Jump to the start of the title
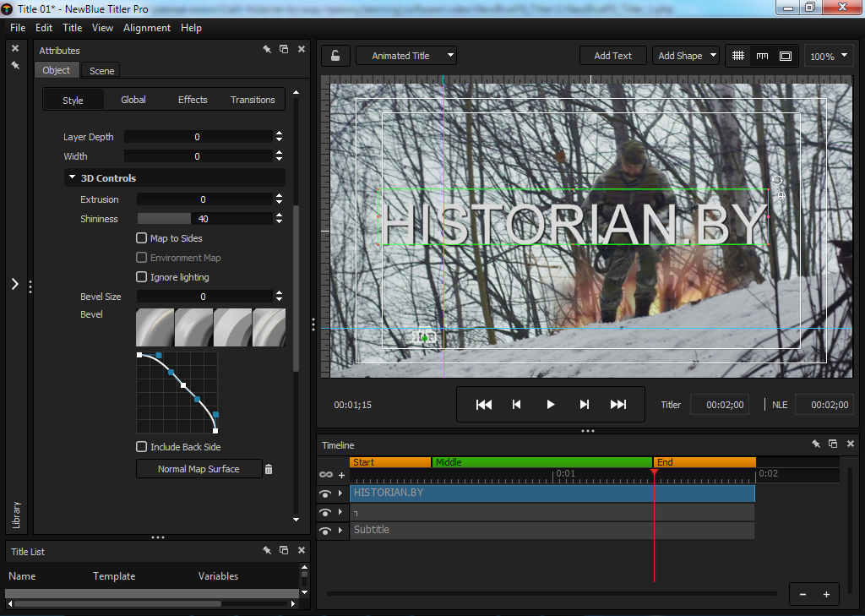 coord(484,405)
